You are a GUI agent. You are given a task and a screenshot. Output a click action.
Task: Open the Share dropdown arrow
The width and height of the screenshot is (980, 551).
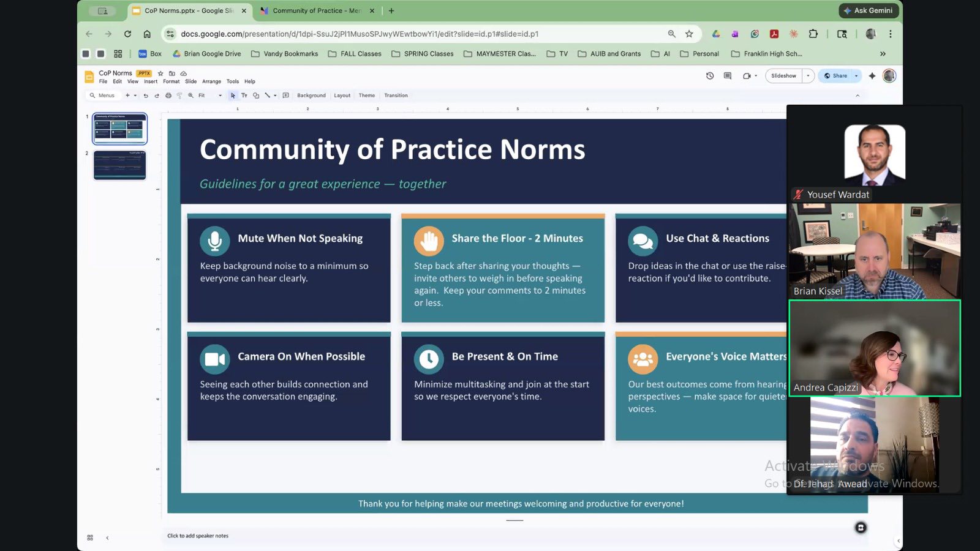[x=856, y=76]
